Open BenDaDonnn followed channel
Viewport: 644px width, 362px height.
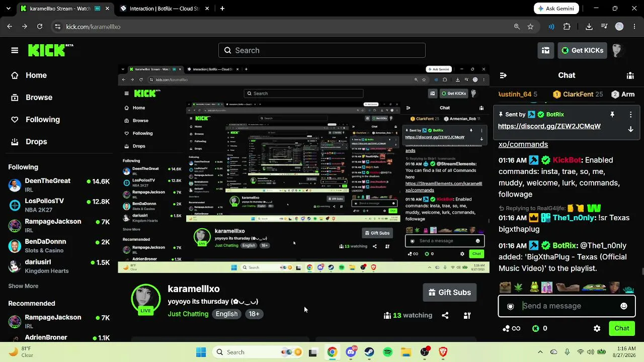[x=59, y=246]
